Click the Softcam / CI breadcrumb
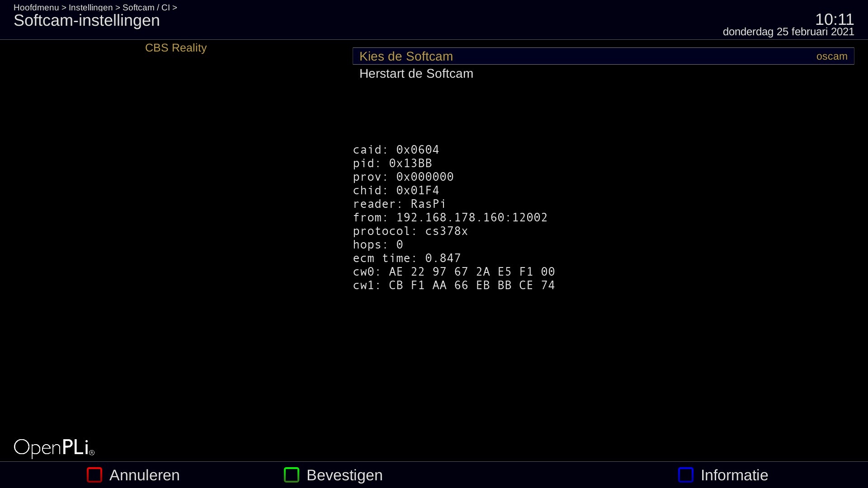Screen dimensions: 868x488 pyautogui.click(x=146, y=8)
